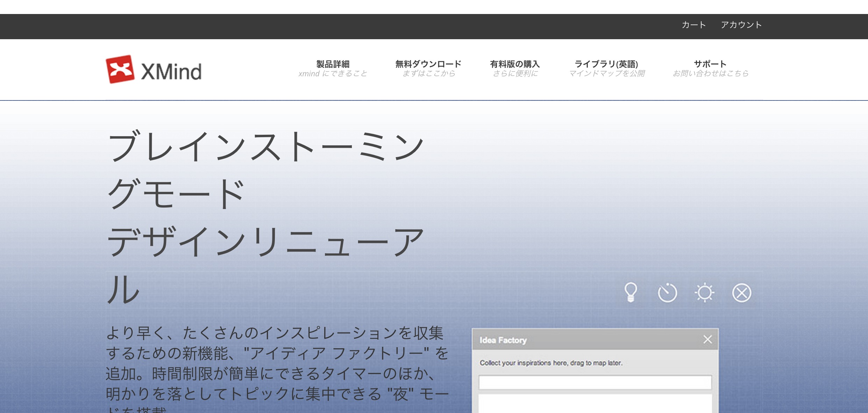
Task: Click the ブレインストーミングモード heading
Action: click(x=265, y=170)
